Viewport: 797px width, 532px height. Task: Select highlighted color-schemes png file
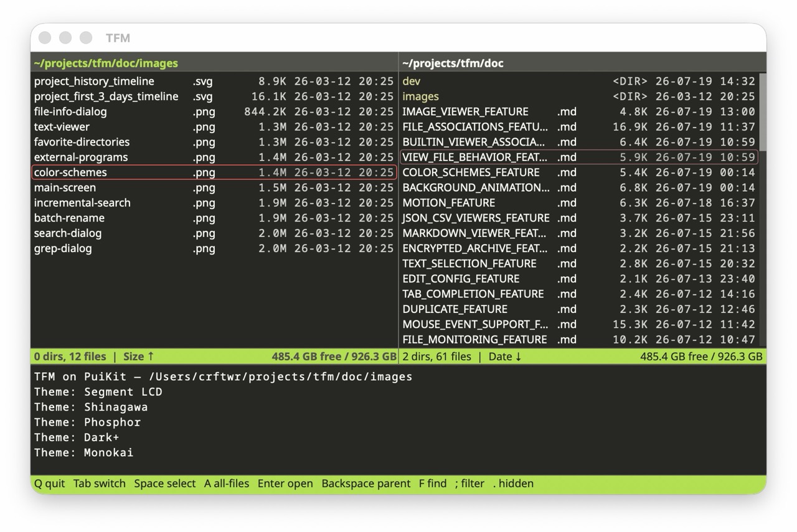click(214, 172)
